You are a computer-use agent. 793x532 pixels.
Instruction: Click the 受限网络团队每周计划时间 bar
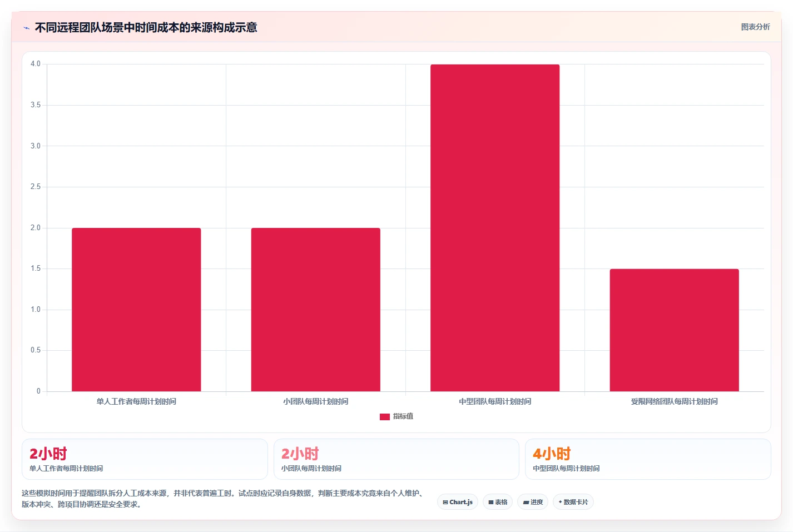click(675, 330)
